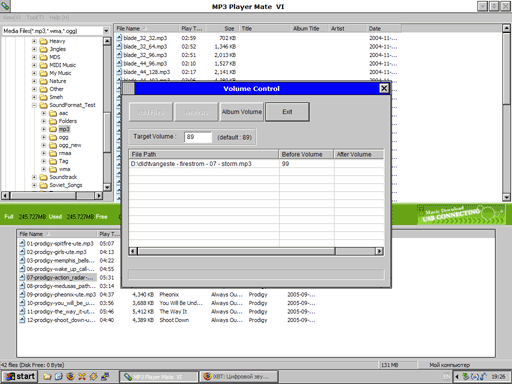Expand the Jingles folder

point(34,49)
